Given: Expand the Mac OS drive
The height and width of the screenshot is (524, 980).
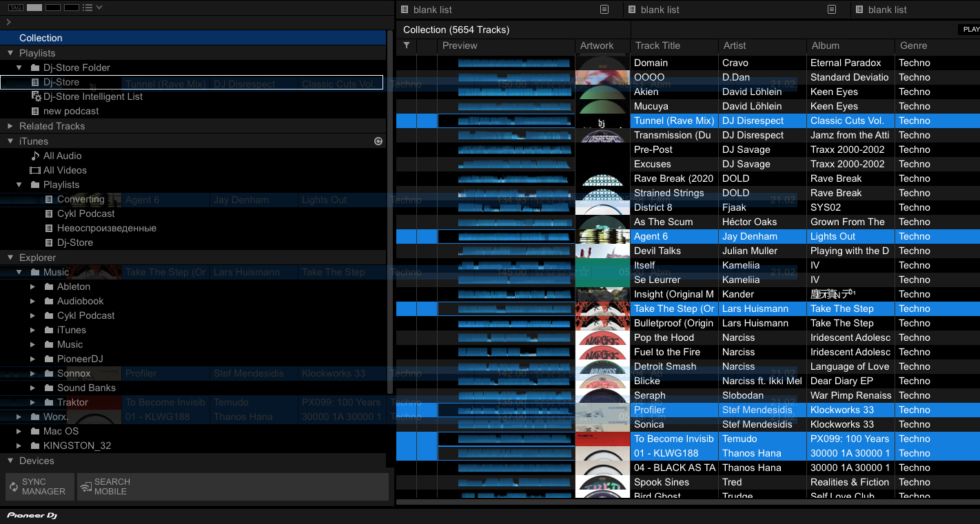Looking at the screenshot, I should [x=19, y=431].
